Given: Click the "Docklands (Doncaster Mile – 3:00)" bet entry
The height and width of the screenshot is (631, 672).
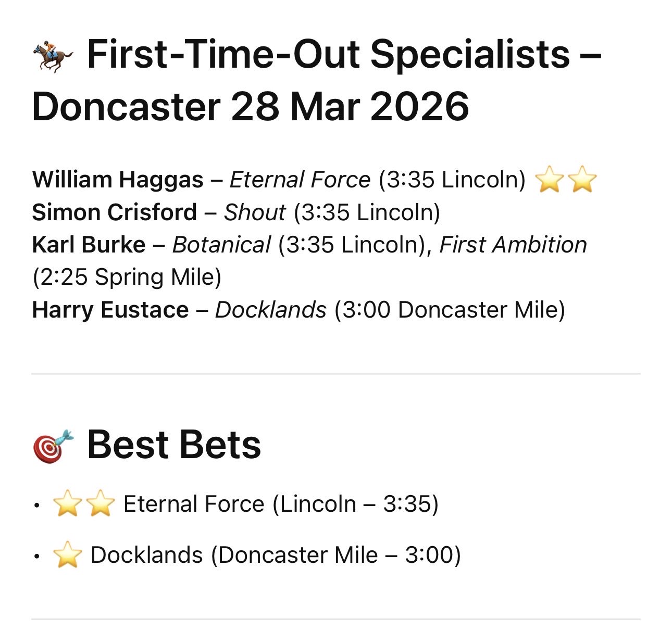Looking at the screenshot, I should [276, 556].
